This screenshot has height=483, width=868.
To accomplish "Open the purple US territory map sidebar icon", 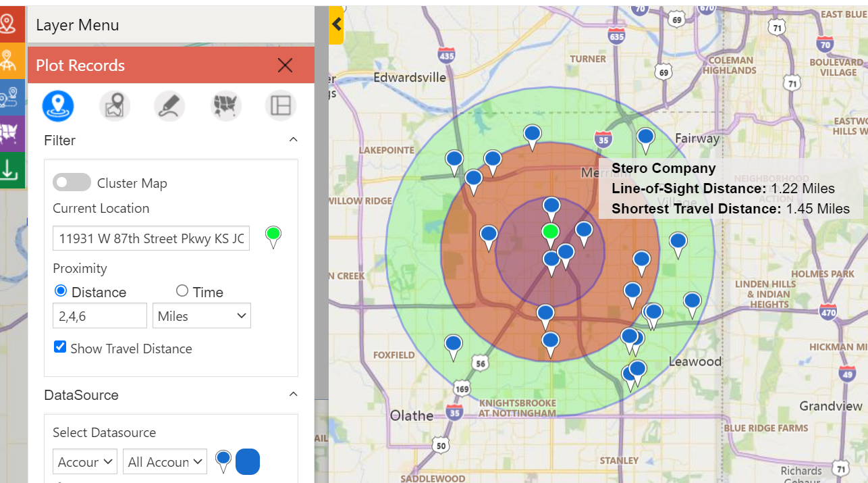I will (x=9, y=134).
